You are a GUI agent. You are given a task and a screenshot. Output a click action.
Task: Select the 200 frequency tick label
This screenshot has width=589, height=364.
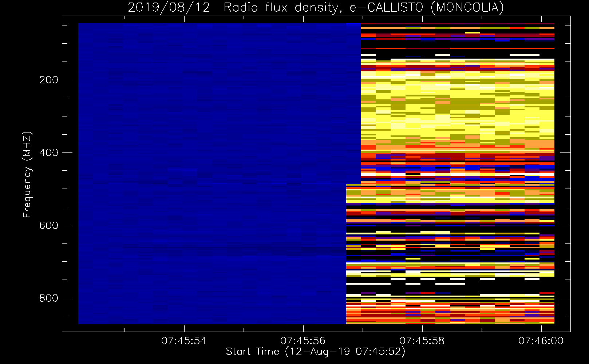[49, 80]
